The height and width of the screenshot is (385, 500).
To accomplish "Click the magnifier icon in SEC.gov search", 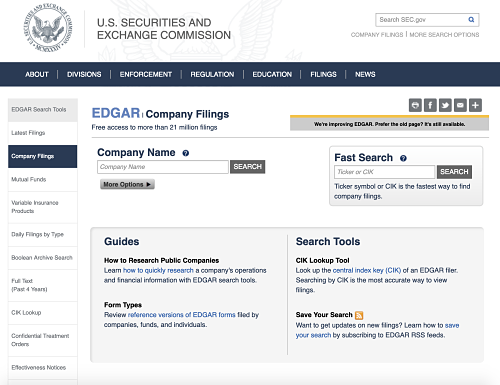I will pyautogui.click(x=471, y=20).
